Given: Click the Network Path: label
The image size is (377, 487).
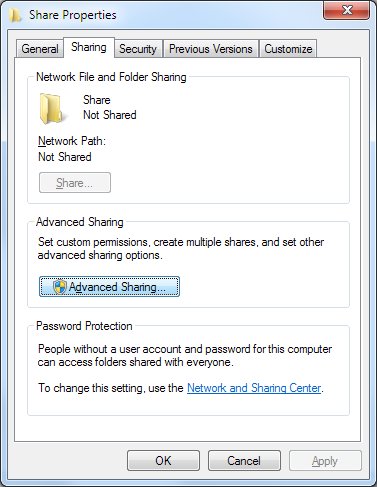Looking at the screenshot, I should [x=72, y=141].
